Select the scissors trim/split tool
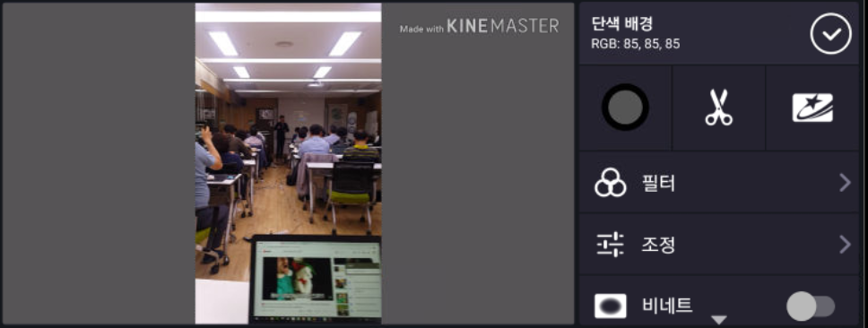 click(718, 108)
